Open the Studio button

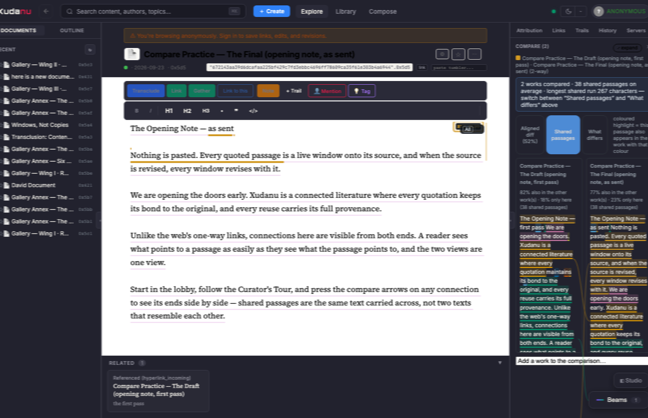tap(631, 380)
